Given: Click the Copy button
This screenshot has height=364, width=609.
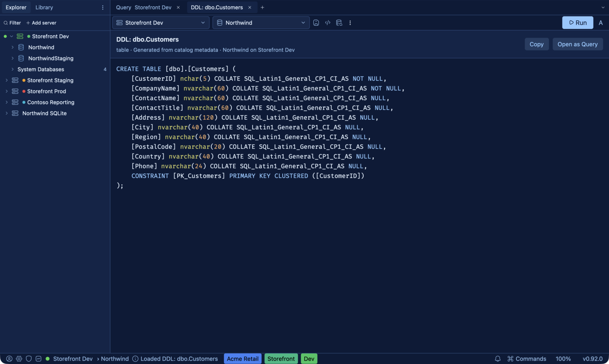Looking at the screenshot, I should [537, 44].
